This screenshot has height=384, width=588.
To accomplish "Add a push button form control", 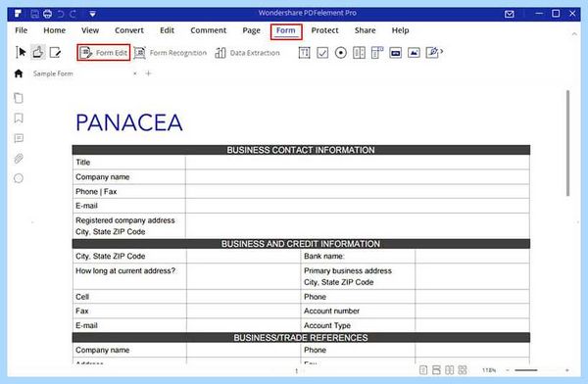I will point(395,53).
